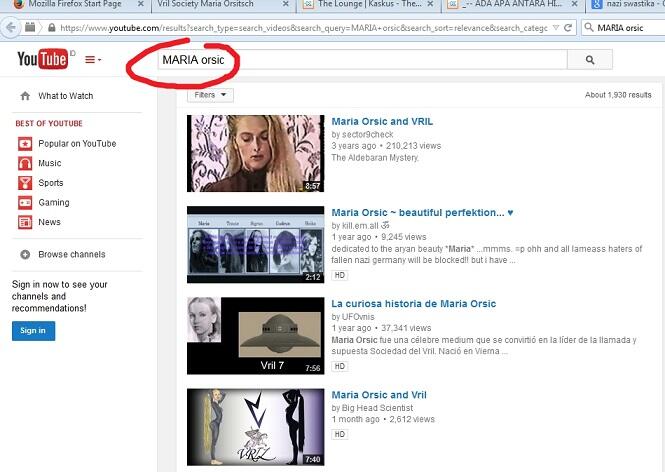Click 3 years ago 210,213 views text

[386, 146]
